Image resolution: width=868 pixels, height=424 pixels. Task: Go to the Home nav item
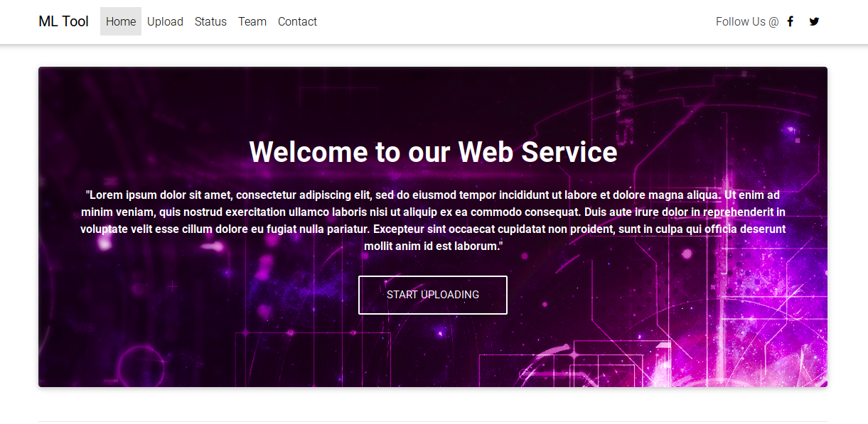[x=121, y=21]
